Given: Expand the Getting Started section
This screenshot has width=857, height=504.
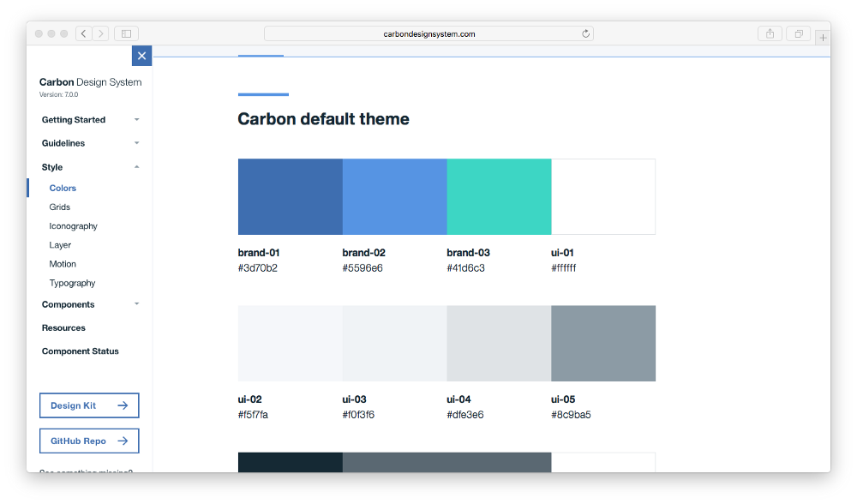Looking at the screenshot, I should 89,120.
